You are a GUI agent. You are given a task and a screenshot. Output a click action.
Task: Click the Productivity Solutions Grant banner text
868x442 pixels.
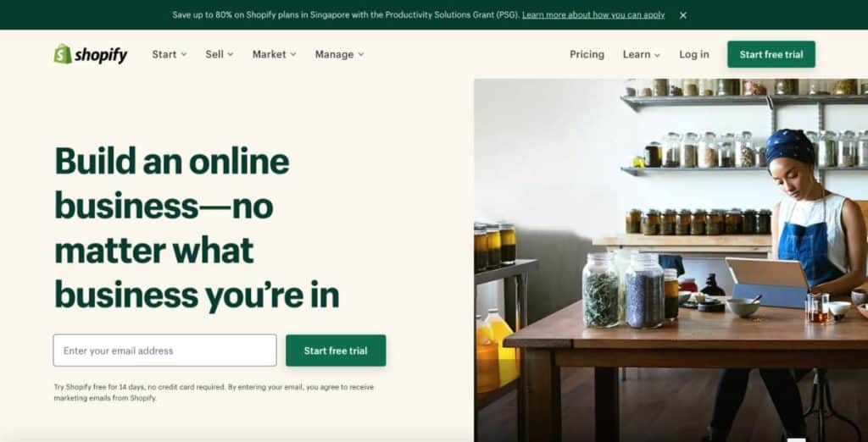coord(346,15)
